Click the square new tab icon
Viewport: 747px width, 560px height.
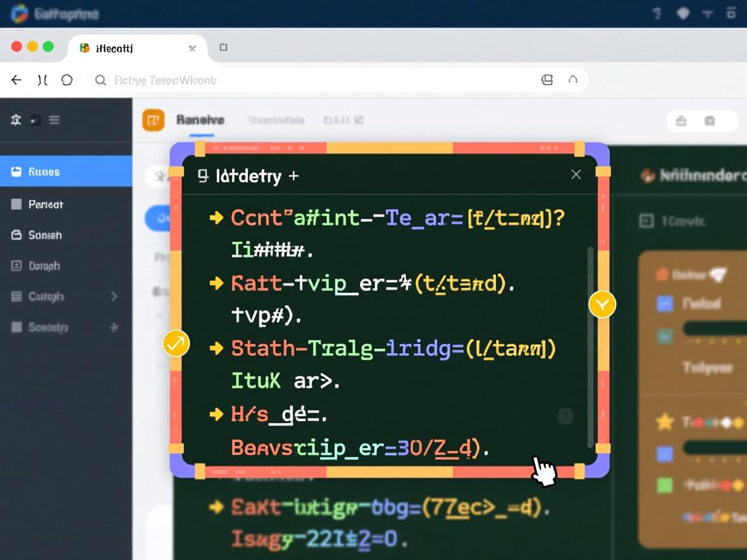(223, 47)
